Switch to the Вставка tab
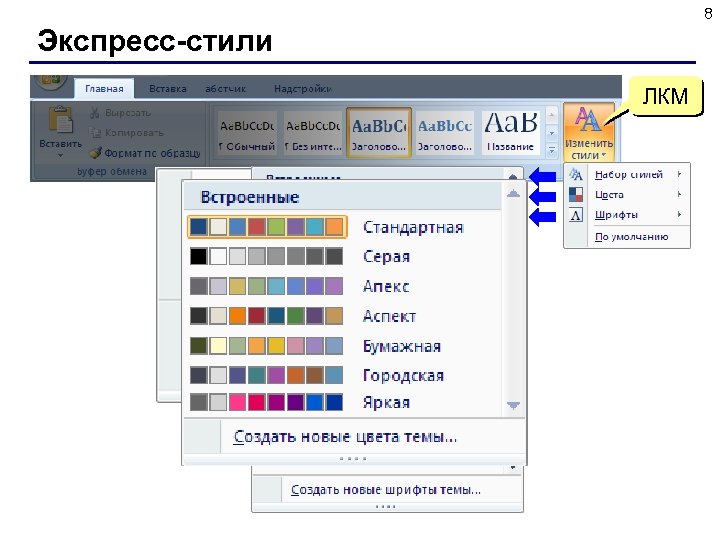720x540 pixels. tap(168, 89)
